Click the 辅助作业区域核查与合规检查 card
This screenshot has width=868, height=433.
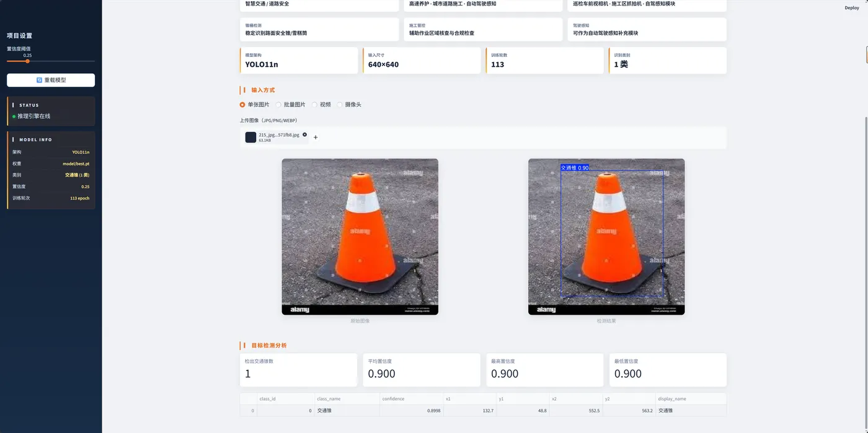coord(483,29)
